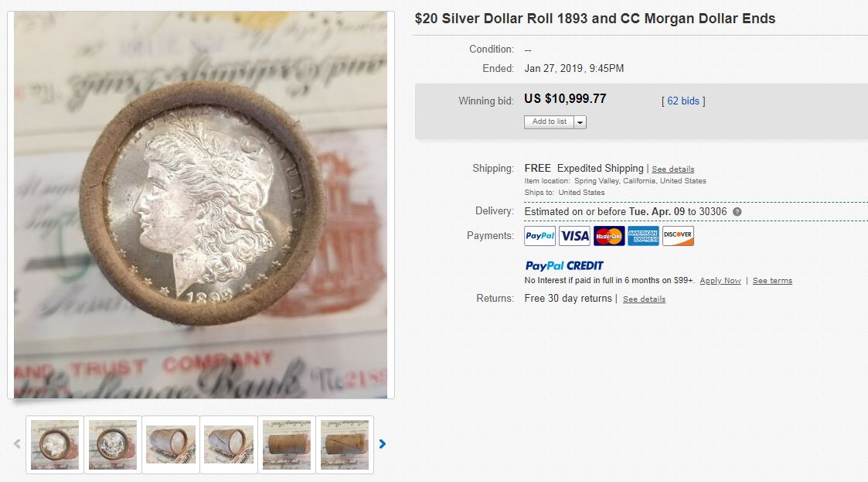This screenshot has width=868, height=482.
Task: Open the PayPal Credit See terms link
Action: point(772,281)
